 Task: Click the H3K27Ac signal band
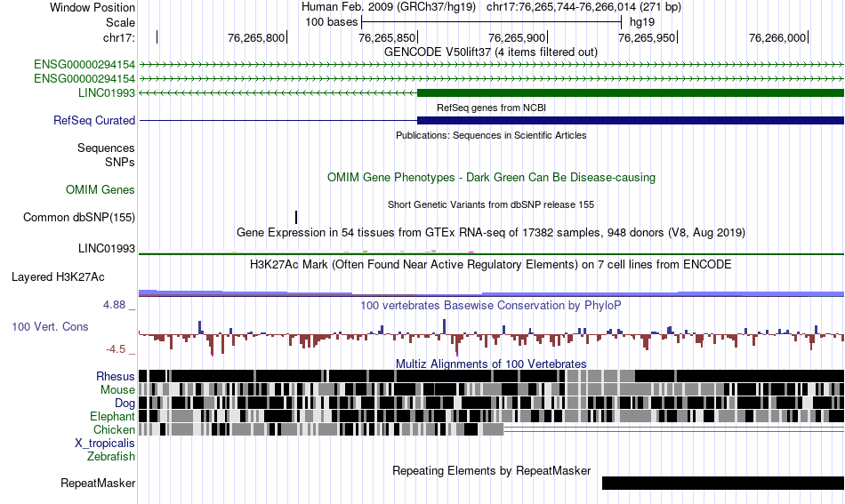point(492,293)
